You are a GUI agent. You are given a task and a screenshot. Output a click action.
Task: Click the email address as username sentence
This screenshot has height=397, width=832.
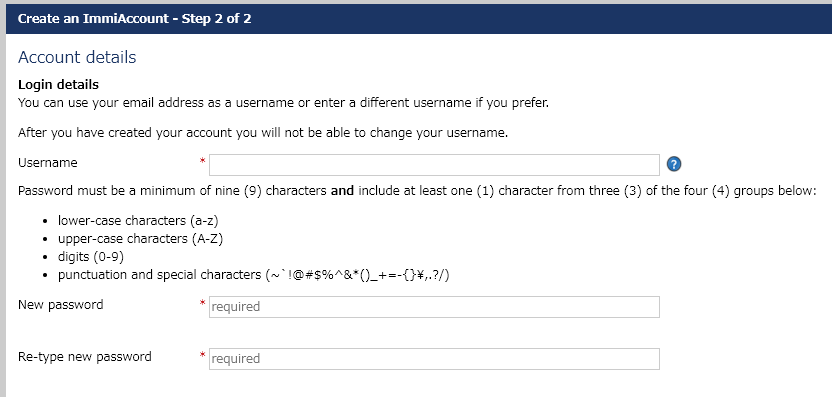(283, 103)
